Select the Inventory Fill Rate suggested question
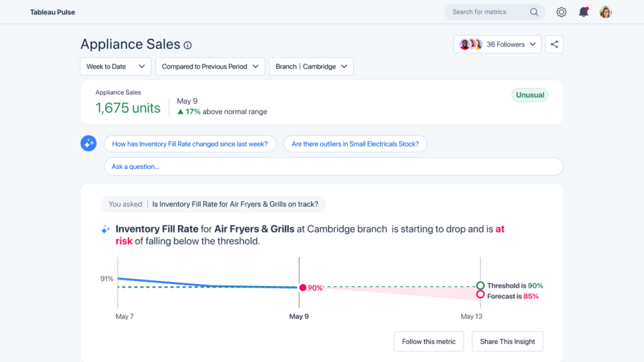Screen dimensions: 644x362 coord(190,143)
